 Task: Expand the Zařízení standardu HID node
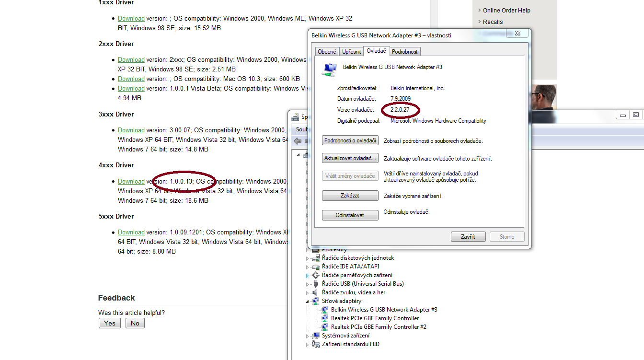pyautogui.click(x=308, y=345)
